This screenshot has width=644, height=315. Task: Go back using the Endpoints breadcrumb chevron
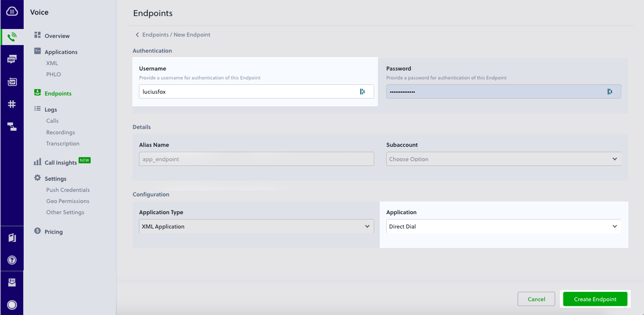point(137,35)
